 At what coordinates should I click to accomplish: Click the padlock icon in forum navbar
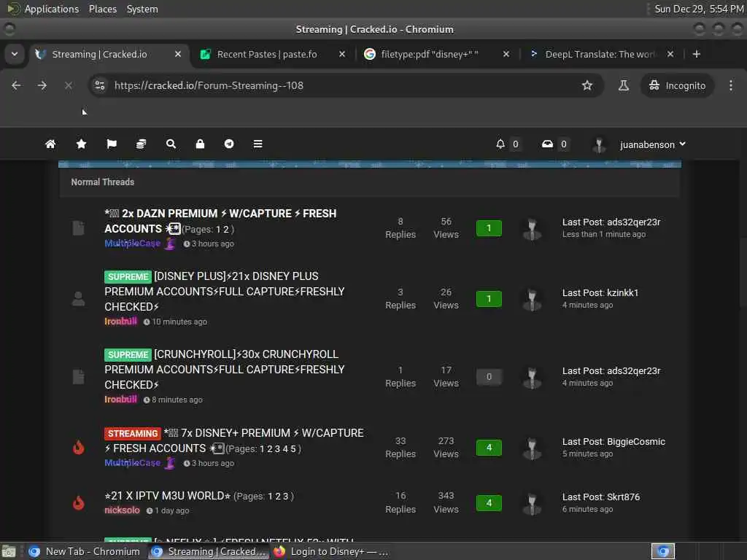click(x=200, y=144)
